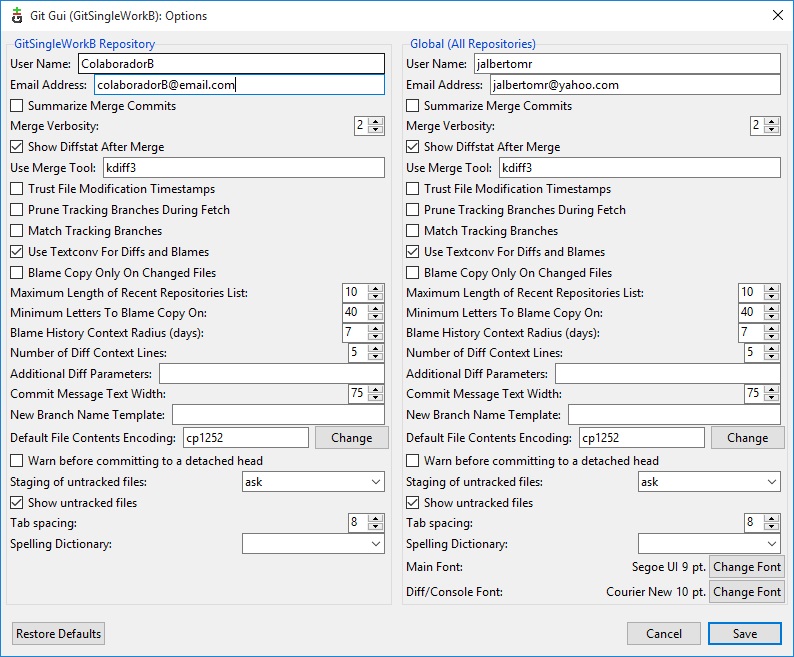This screenshot has height=657, width=794.
Task: Save the options dialog settings
Action: 744,634
